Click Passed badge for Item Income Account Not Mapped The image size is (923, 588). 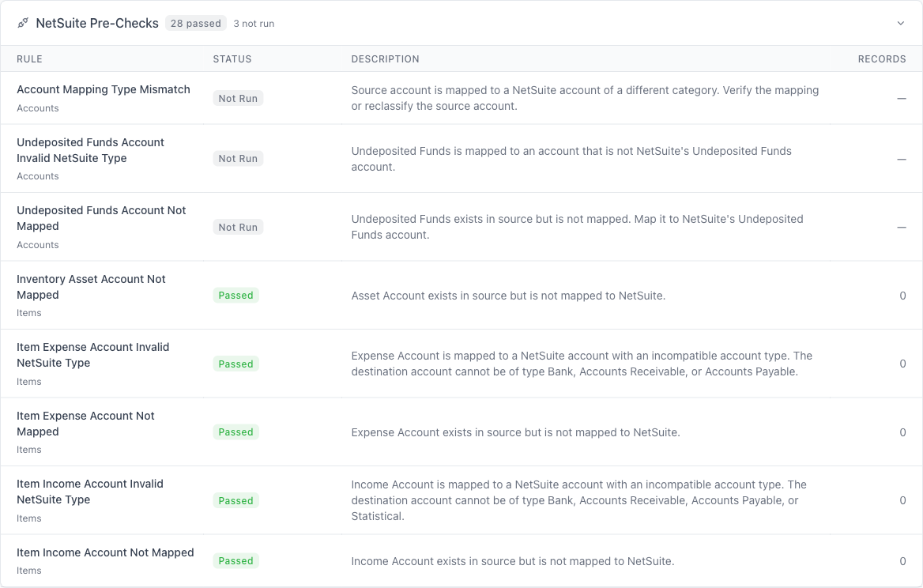[x=235, y=561]
